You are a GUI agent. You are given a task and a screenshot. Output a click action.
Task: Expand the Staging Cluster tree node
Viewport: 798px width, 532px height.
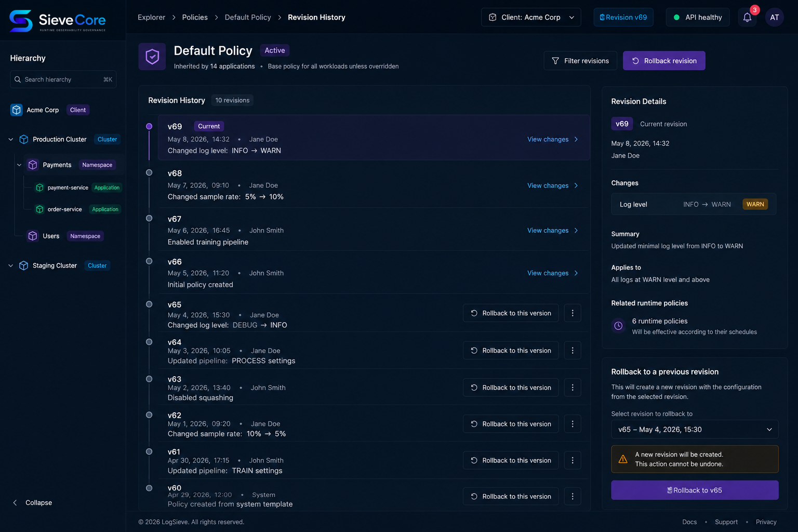[11, 265]
